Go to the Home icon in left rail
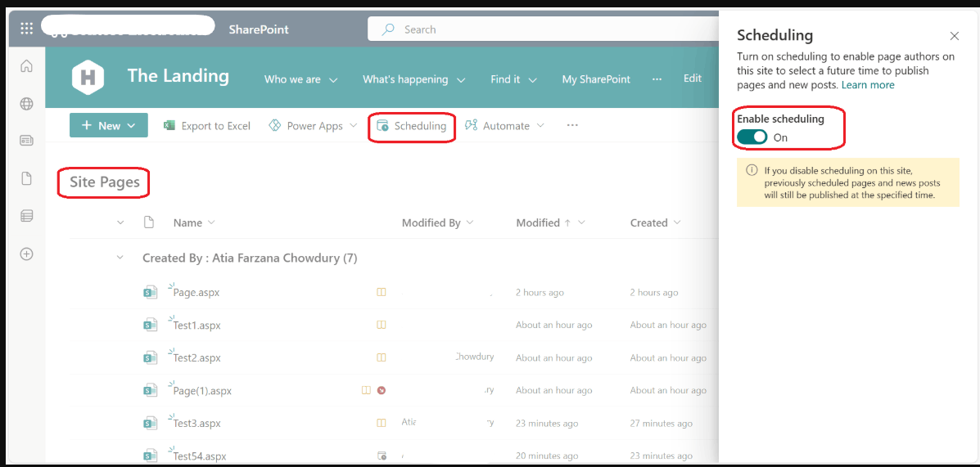 pyautogui.click(x=26, y=66)
